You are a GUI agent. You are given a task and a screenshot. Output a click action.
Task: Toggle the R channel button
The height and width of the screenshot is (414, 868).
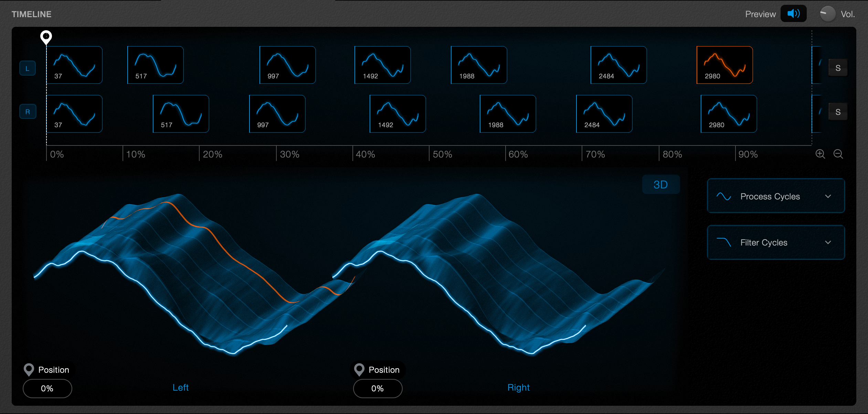point(28,112)
